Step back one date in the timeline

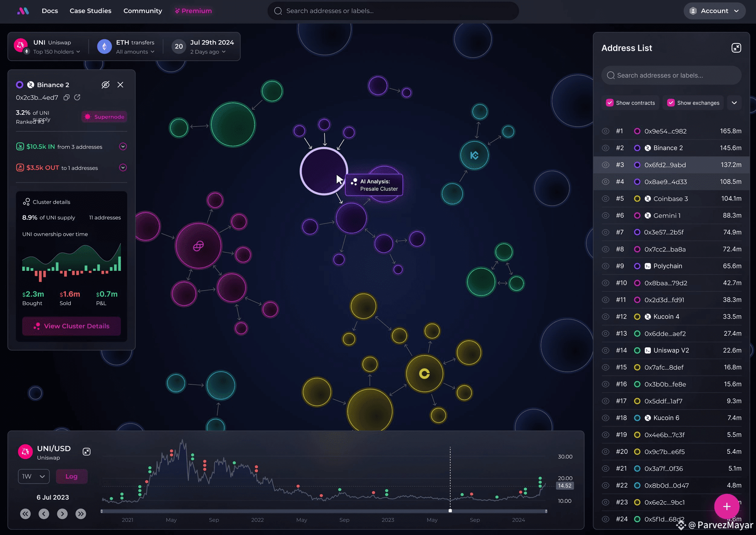point(44,513)
